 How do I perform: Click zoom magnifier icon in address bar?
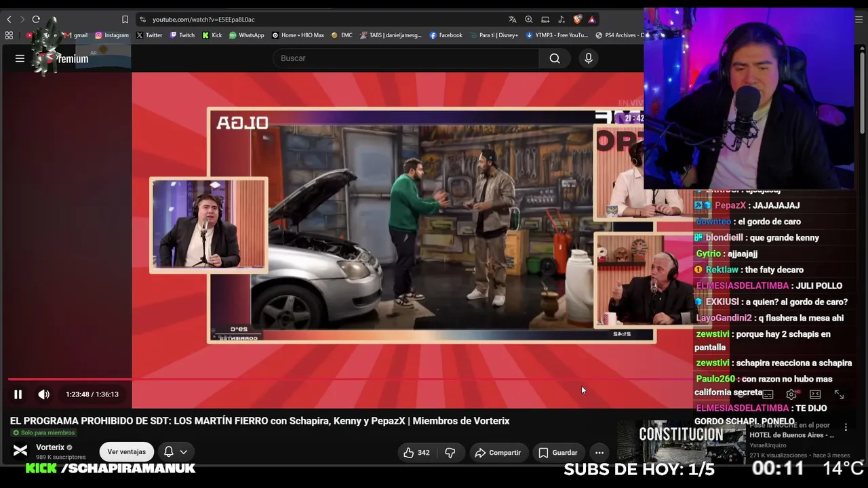[529, 20]
